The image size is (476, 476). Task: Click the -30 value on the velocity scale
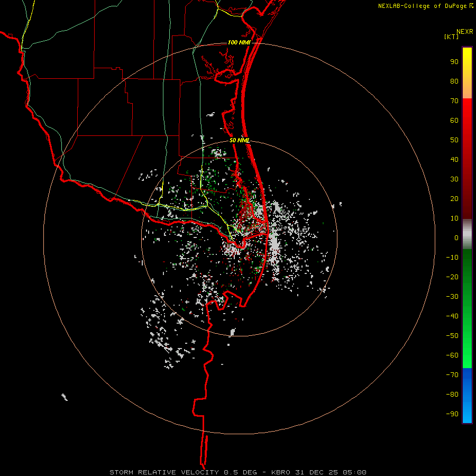point(452,297)
